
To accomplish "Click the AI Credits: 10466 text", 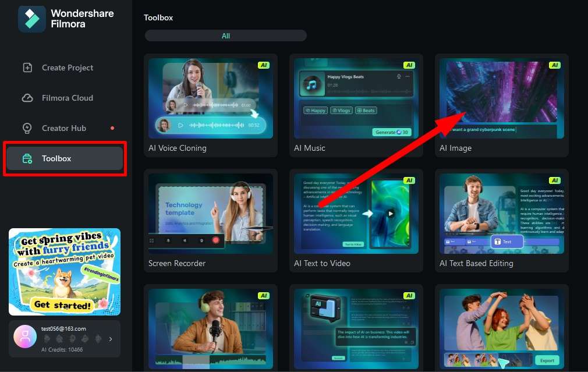I will [x=62, y=349].
